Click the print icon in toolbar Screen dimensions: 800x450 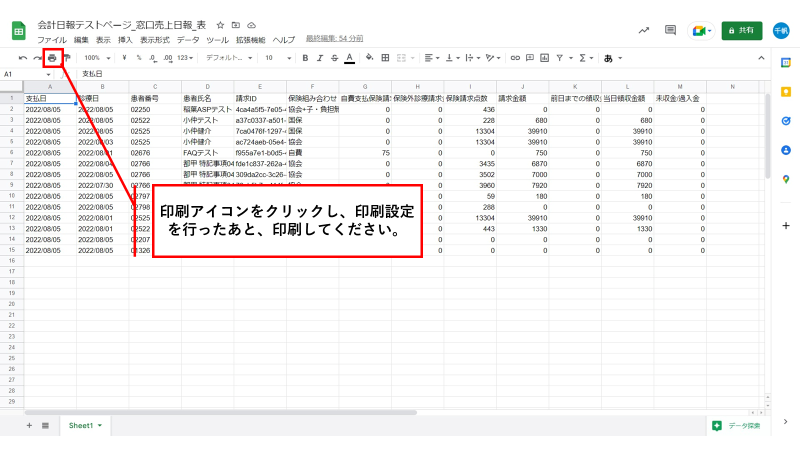click(x=52, y=58)
